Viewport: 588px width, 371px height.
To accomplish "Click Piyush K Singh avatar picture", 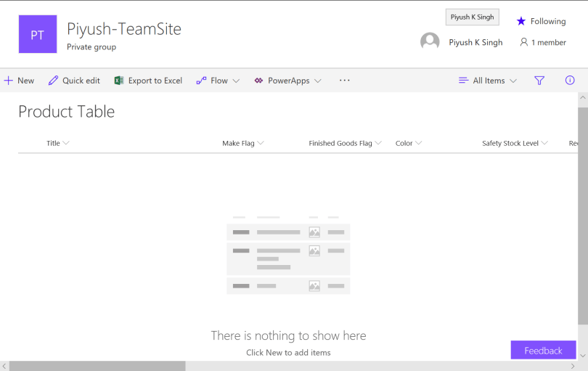I will (430, 41).
